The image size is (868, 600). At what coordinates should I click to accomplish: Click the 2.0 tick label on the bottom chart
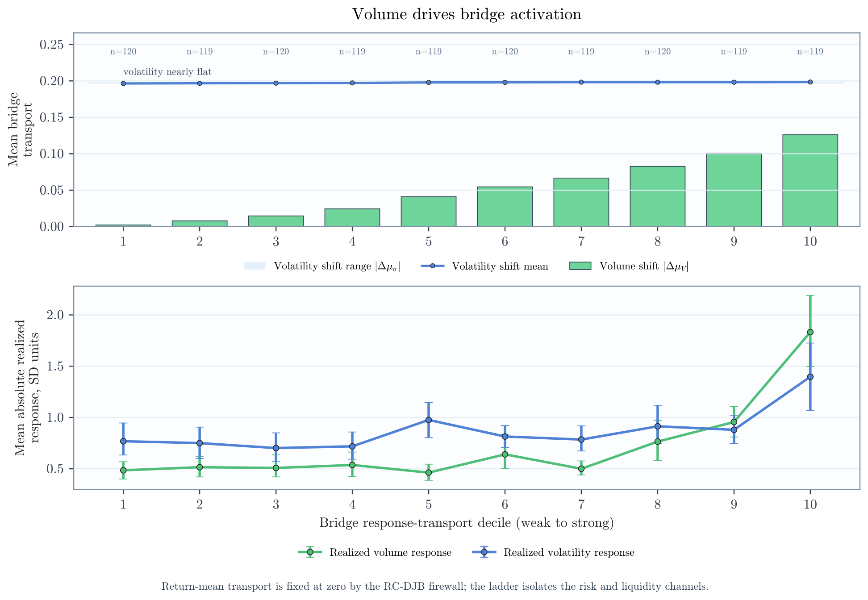click(56, 315)
